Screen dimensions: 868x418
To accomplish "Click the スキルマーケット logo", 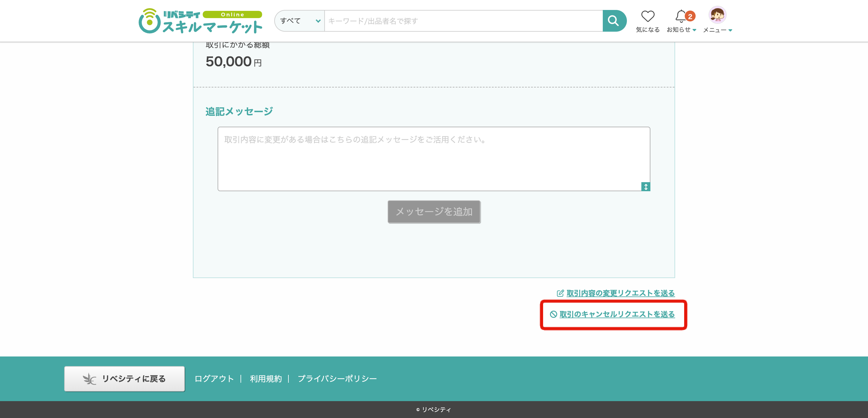I will (200, 21).
